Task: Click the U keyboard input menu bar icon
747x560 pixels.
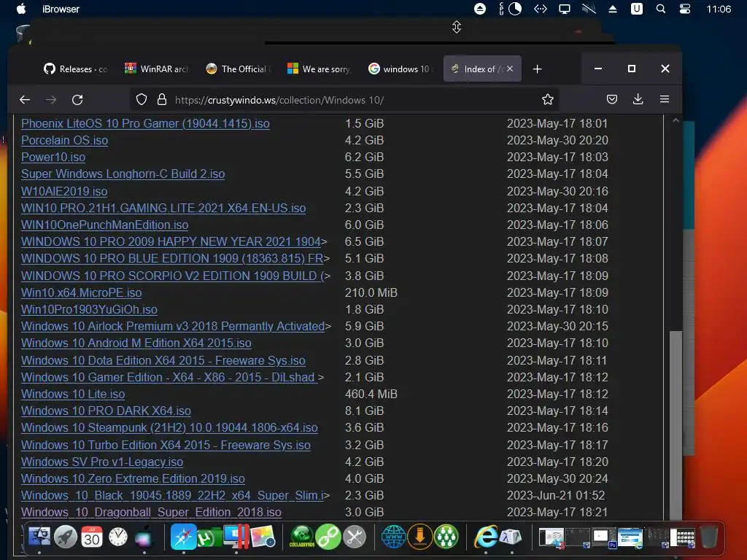Action: (x=636, y=9)
